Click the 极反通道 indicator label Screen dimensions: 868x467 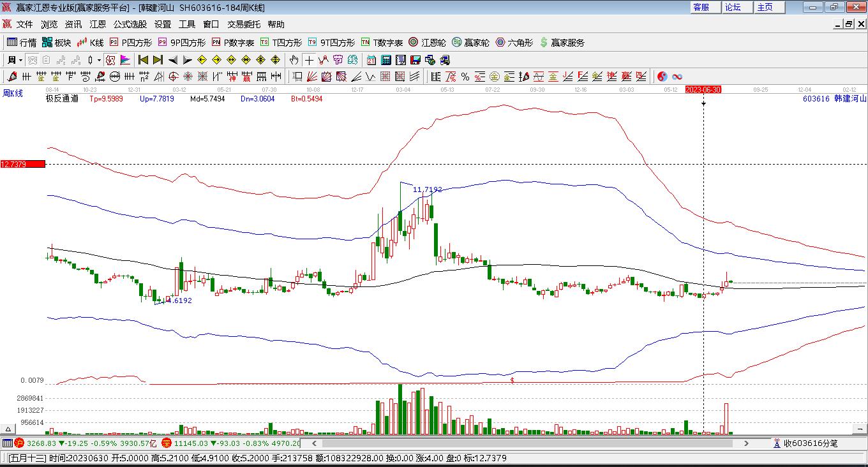pos(62,99)
